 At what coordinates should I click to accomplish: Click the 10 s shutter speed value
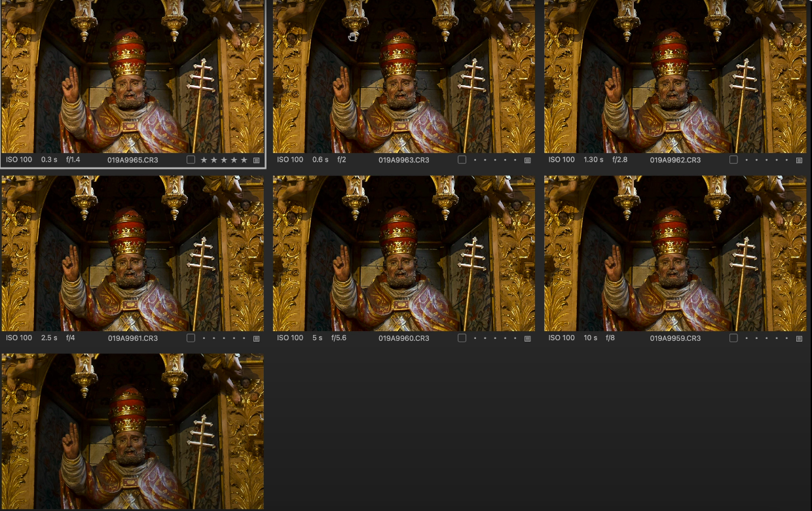point(591,338)
